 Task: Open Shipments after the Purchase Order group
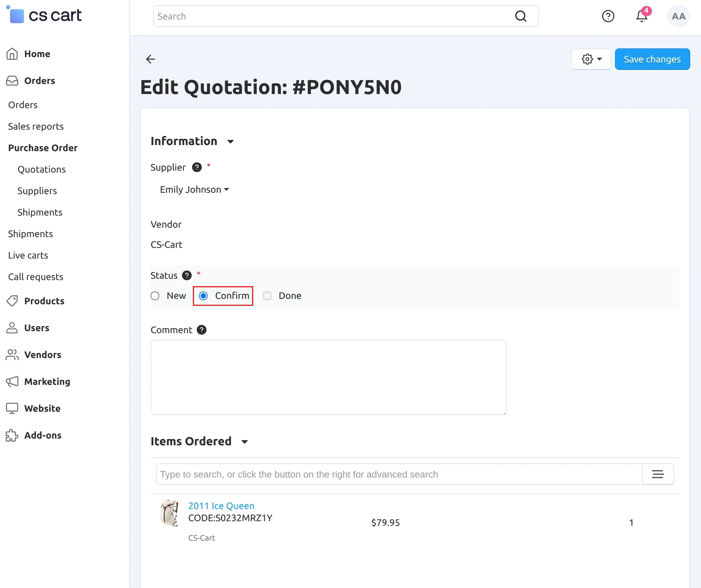[30, 234]
